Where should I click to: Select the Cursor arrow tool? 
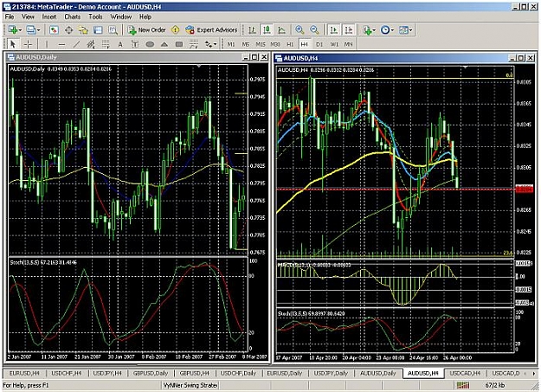click(x=13, y=44)
